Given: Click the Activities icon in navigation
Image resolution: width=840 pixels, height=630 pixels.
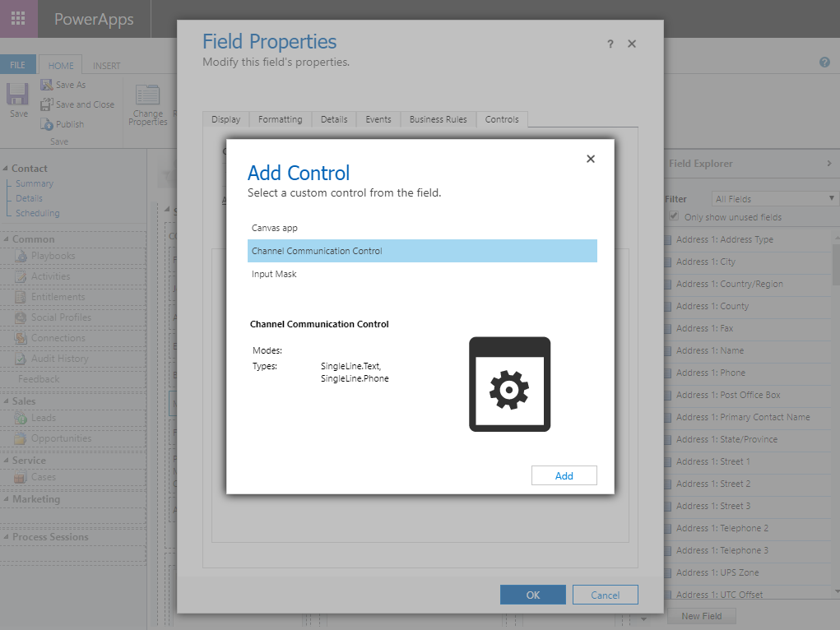Looking at the screenshot, I should pyautogui.click(x=21, y=276).
